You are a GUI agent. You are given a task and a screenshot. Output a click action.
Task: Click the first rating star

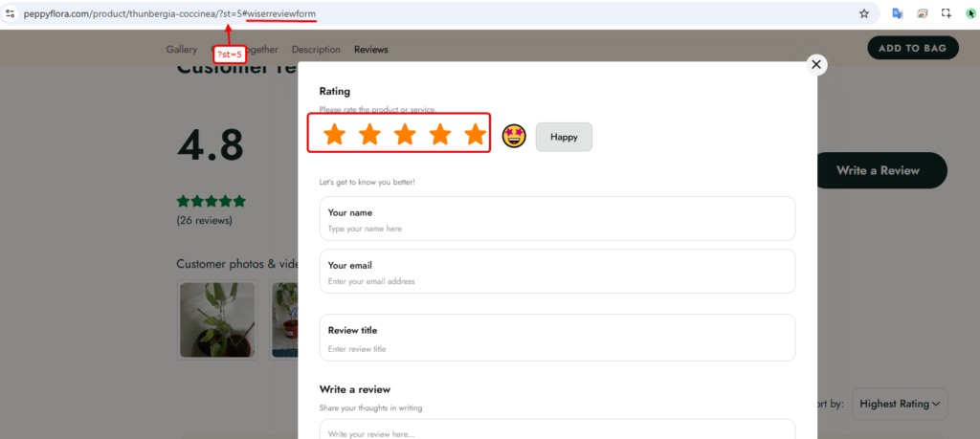coord(334,135)
